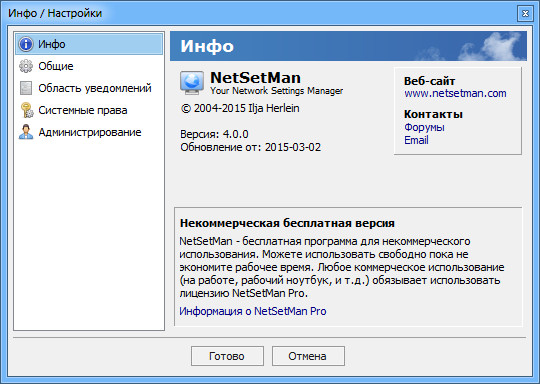This screenshot has width=540, height=384.
Task: Open the Общие settings page
Action: pyautogui.click(x=89, y=66)
